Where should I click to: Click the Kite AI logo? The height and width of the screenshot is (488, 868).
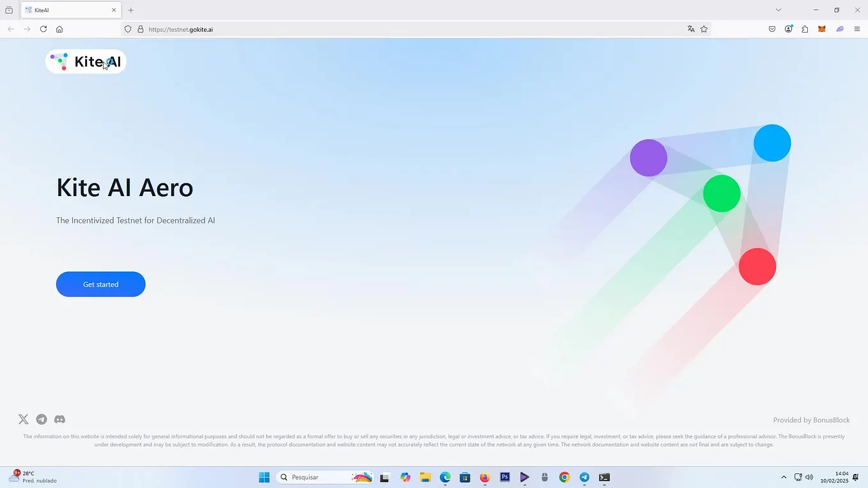click(86, 61)
